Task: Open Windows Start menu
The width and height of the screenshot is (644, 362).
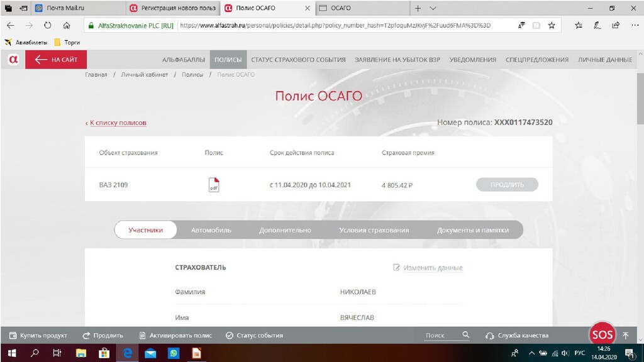Action: click(x=12, y=353)
